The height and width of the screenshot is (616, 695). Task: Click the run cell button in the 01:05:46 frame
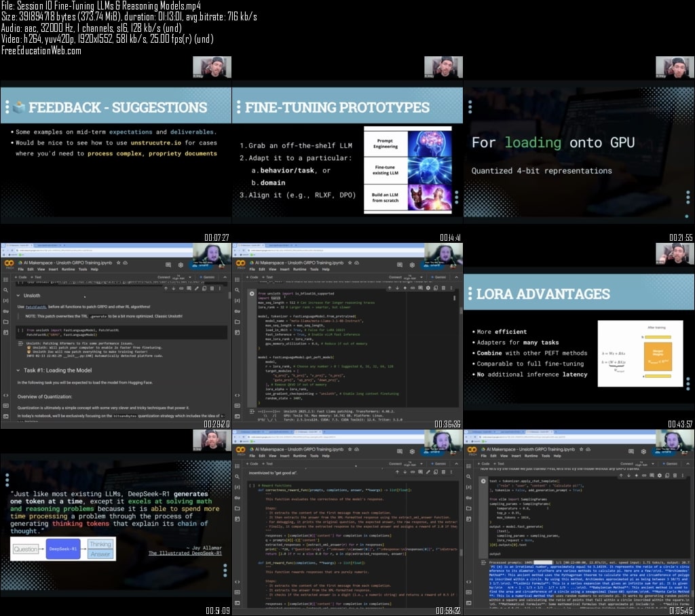click(483, 481)
